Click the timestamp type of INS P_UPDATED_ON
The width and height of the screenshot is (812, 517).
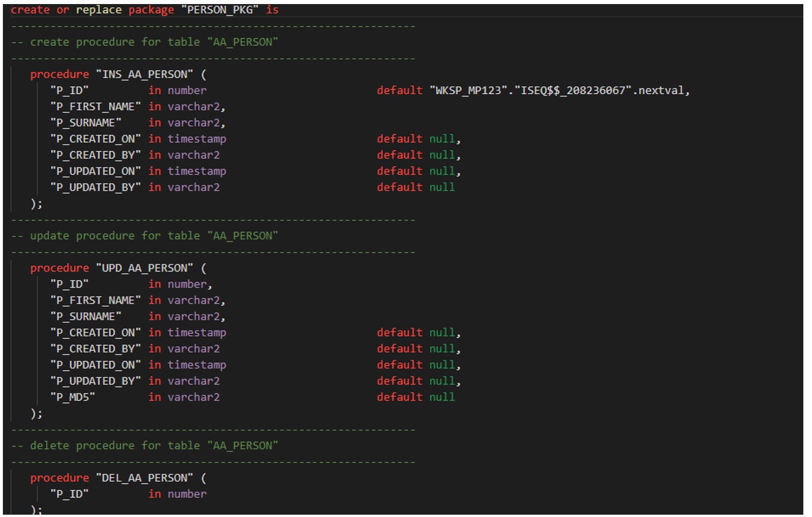pyautogui.click(x=197, y=172)
